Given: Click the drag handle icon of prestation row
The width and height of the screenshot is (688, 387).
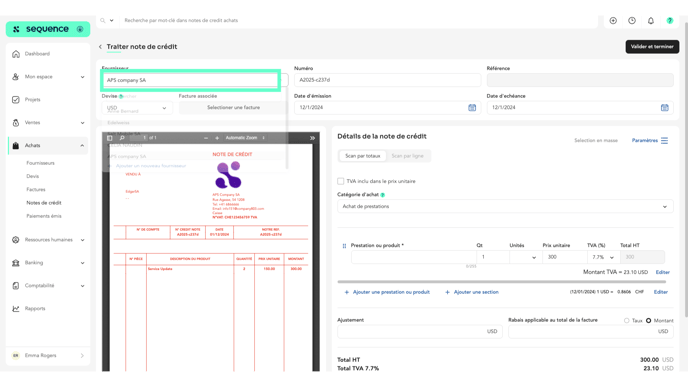Looking at the screenshot, I should coord(344,246).
